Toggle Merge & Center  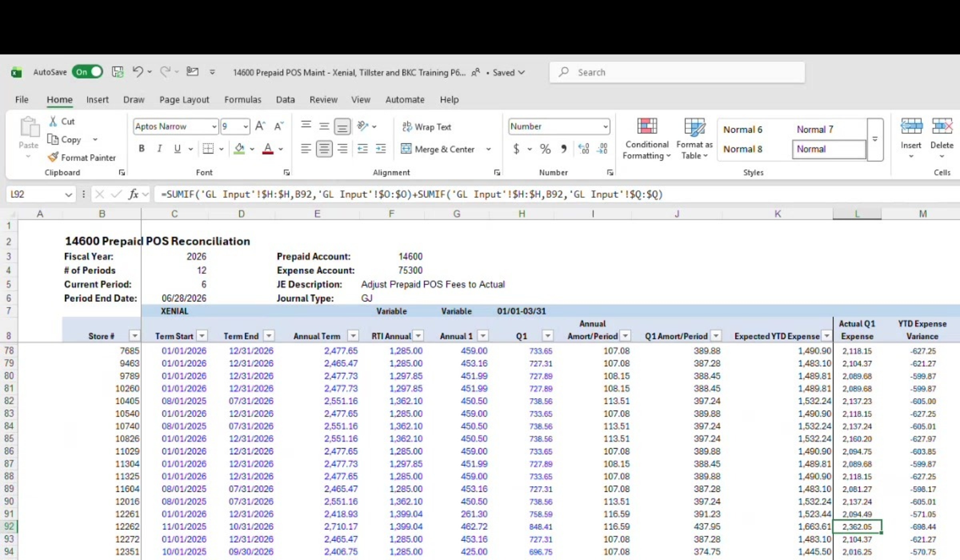[438, 149]
